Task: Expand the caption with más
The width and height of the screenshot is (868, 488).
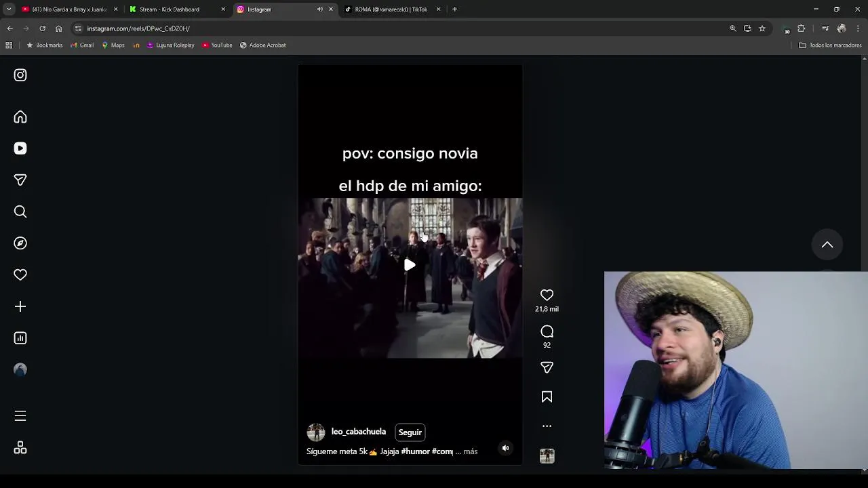Action: pyautogui.click(x=470, y=451)
